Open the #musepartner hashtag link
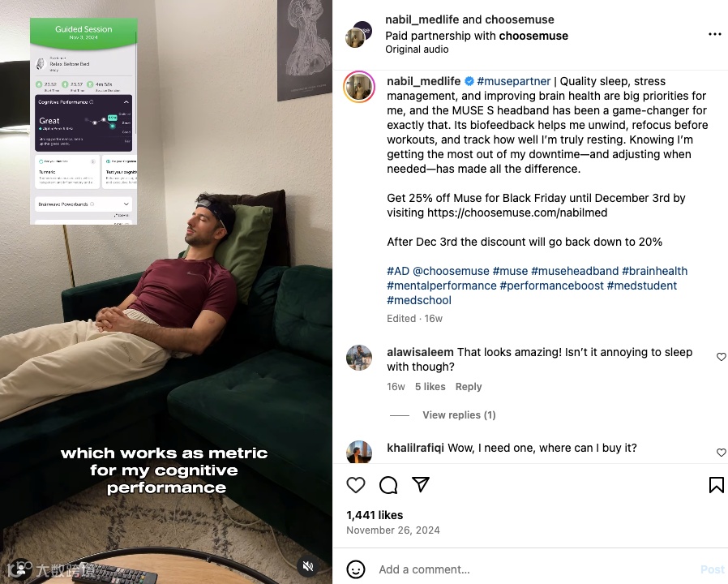 513,81
